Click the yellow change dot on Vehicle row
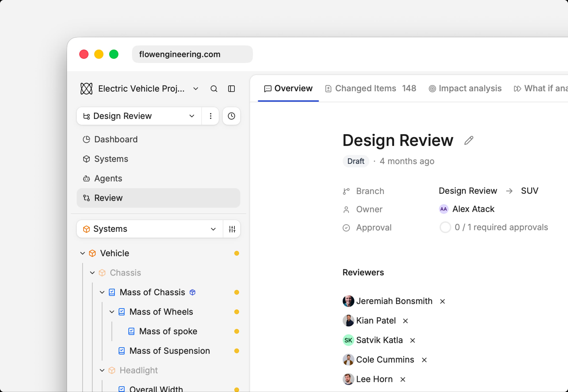This screenshot has height=392, width=568. coord(237,253)
